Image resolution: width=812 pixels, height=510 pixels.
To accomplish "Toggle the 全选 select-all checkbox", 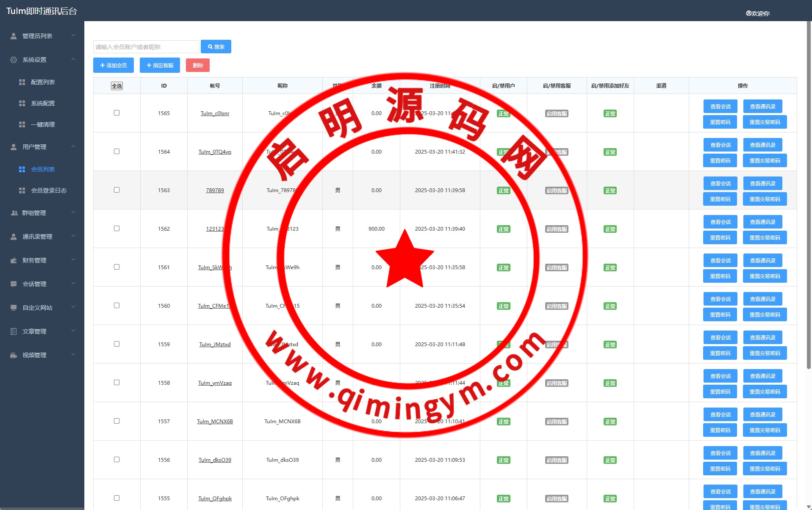I will point(116,86).
